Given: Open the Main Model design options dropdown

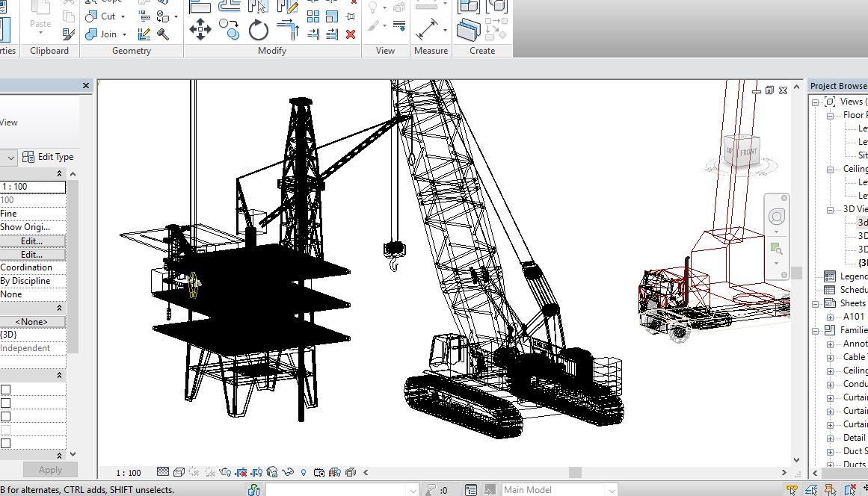Looking at the screenshot, I should (612, 490).
